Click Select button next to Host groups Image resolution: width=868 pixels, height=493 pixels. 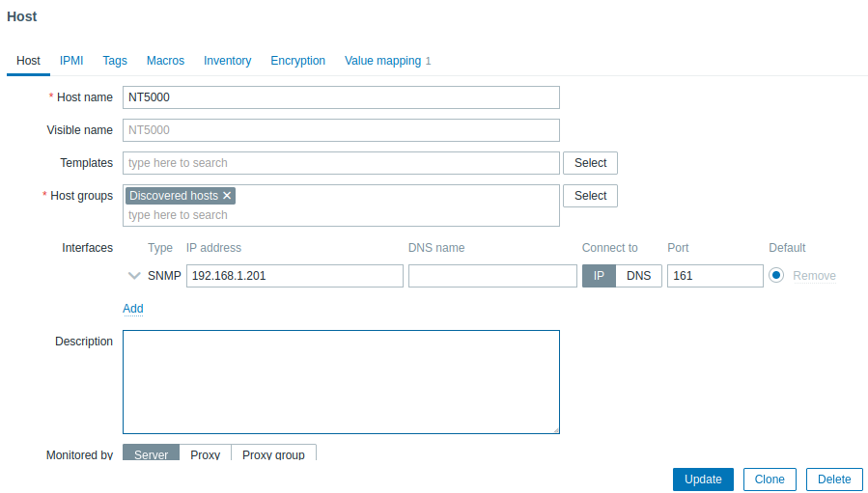click(590, 196)
